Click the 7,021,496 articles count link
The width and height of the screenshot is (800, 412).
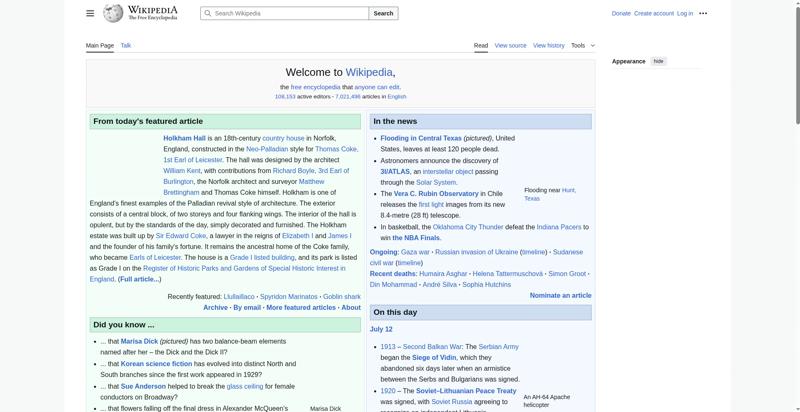pyautogui.click(x=348, y=96)
